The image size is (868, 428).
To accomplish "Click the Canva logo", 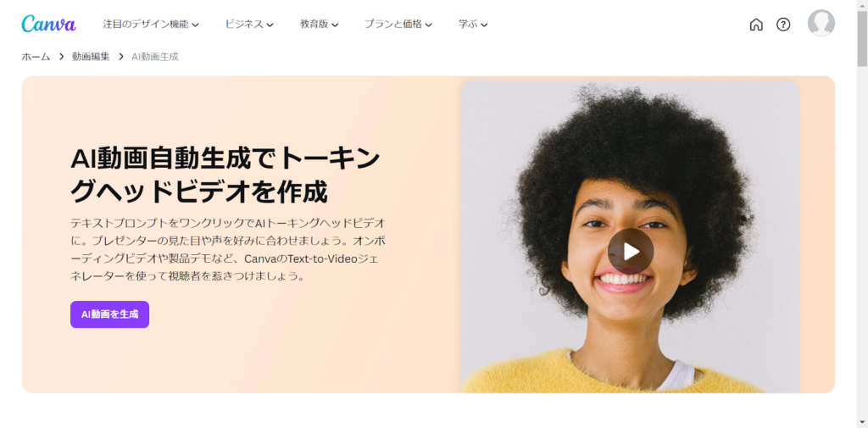I will pos(48,24).
